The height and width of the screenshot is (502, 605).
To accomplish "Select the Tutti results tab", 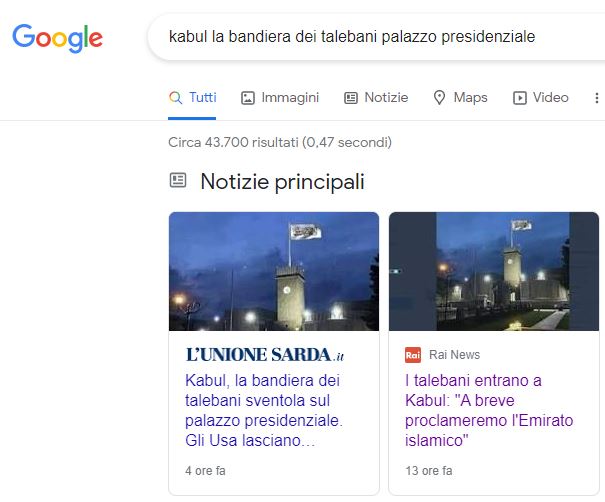I will point(192,97).
